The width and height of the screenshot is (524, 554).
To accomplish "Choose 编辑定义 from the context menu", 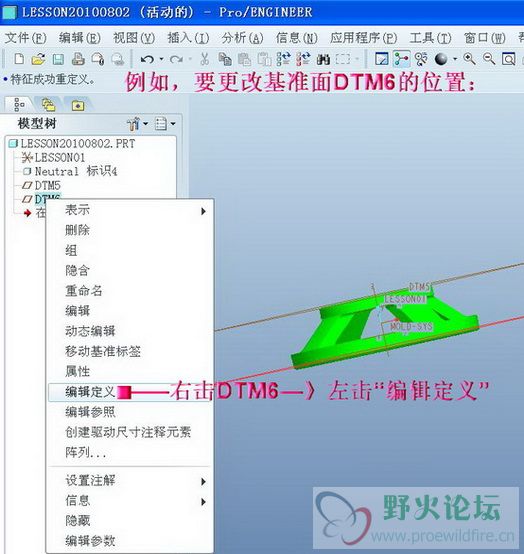I will click(x=131, y=392).
